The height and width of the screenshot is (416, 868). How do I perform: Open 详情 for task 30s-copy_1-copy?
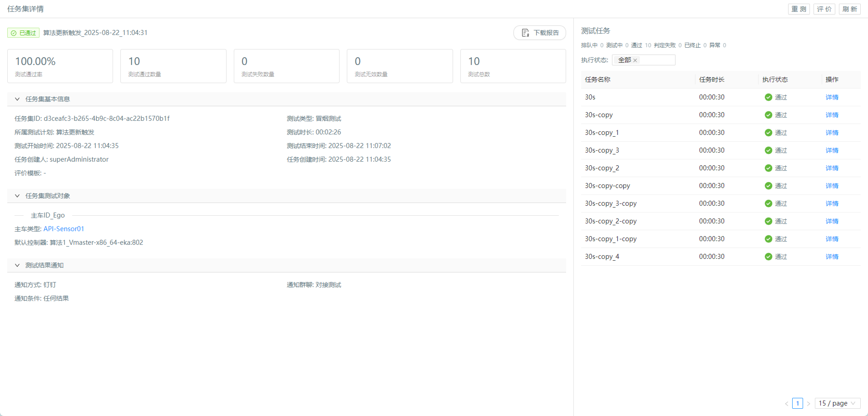click(832, 239)
